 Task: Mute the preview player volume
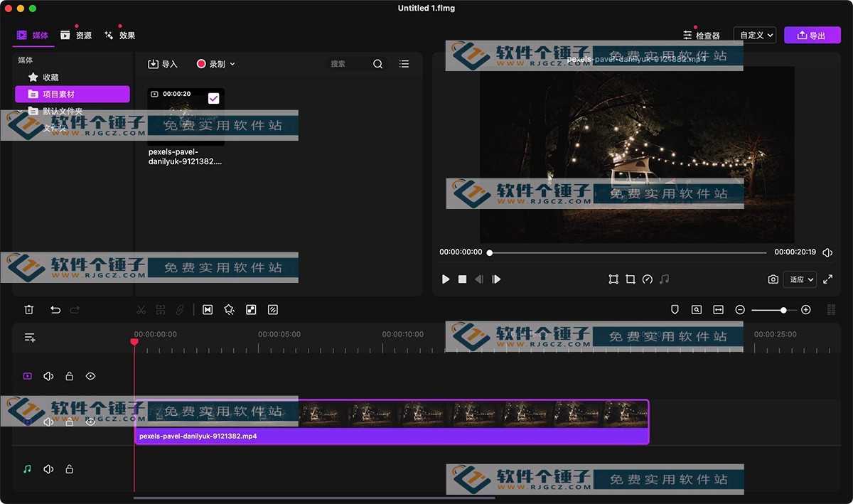827,252
